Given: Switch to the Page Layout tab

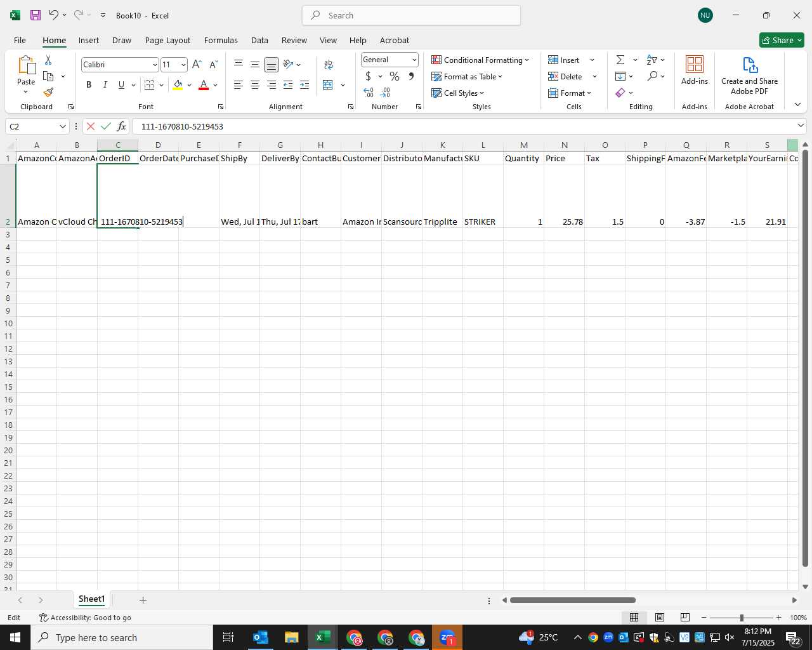Looking at the screenshot, I should (167, 40).
